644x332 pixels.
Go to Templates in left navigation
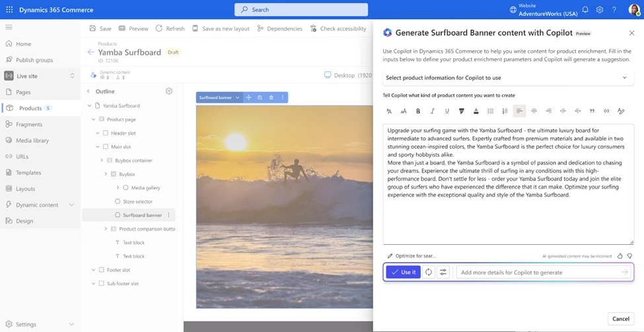click(28, 172)
